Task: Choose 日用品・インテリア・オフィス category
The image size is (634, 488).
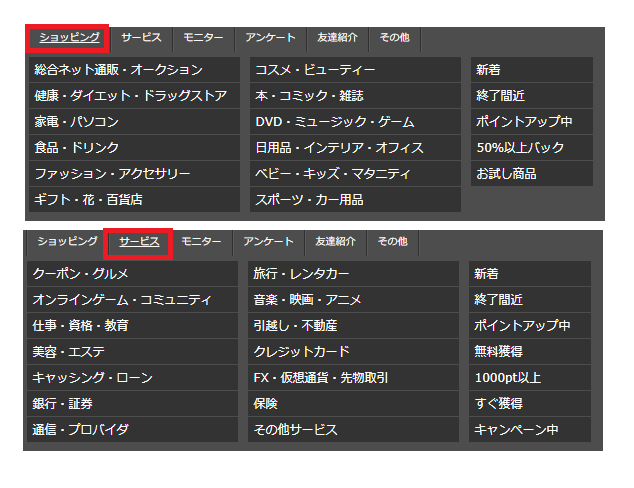Action: tap(355, 148)
